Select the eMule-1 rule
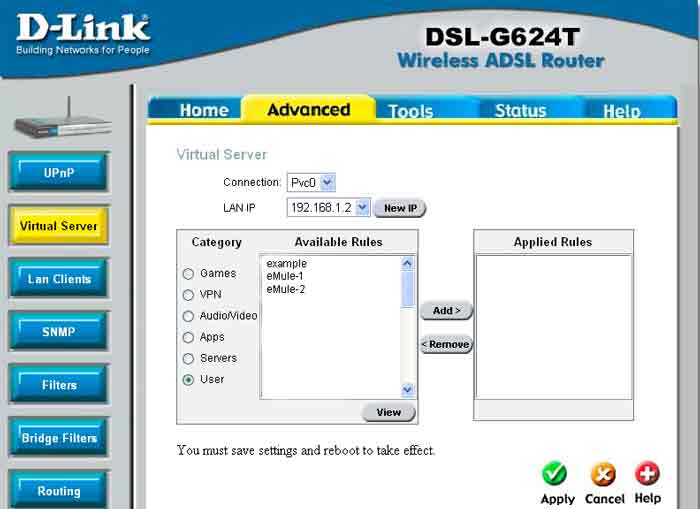The height and width of the screenshot is (509, 700). 285,276
